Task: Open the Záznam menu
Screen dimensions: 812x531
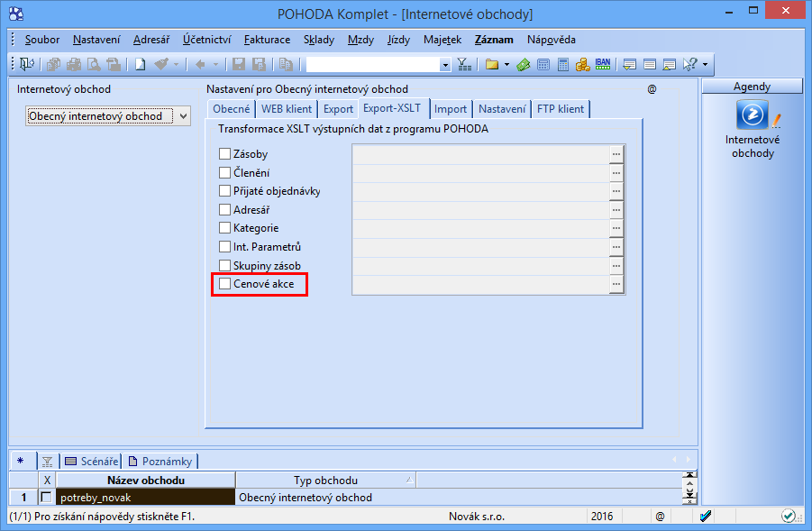Action: coord(494,40)
